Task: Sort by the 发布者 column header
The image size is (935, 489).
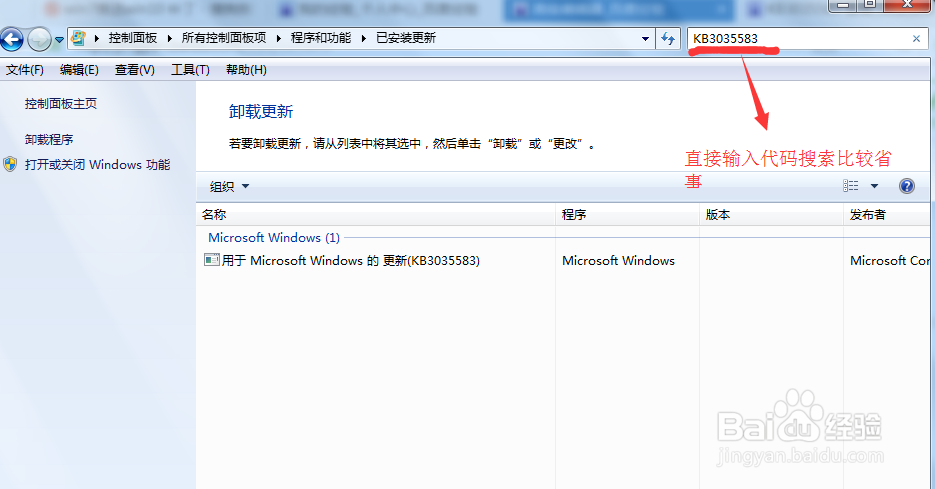Action: point(887,215)
